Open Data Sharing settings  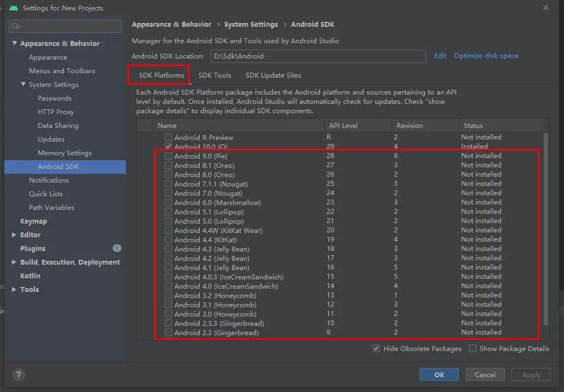[x=59, y=126]
